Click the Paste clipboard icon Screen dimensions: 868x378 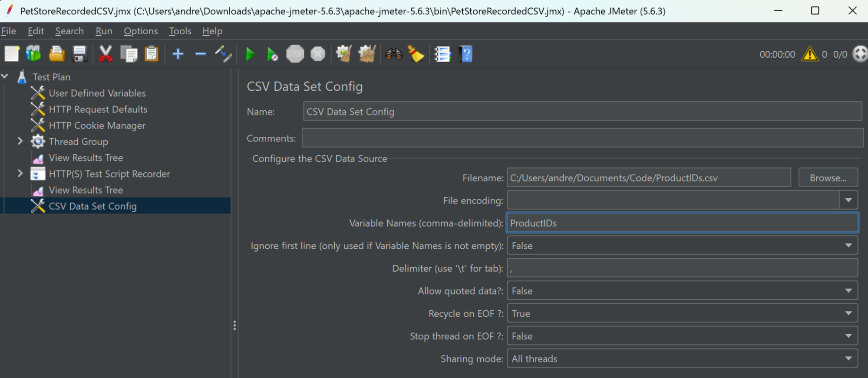click(151, 54)
